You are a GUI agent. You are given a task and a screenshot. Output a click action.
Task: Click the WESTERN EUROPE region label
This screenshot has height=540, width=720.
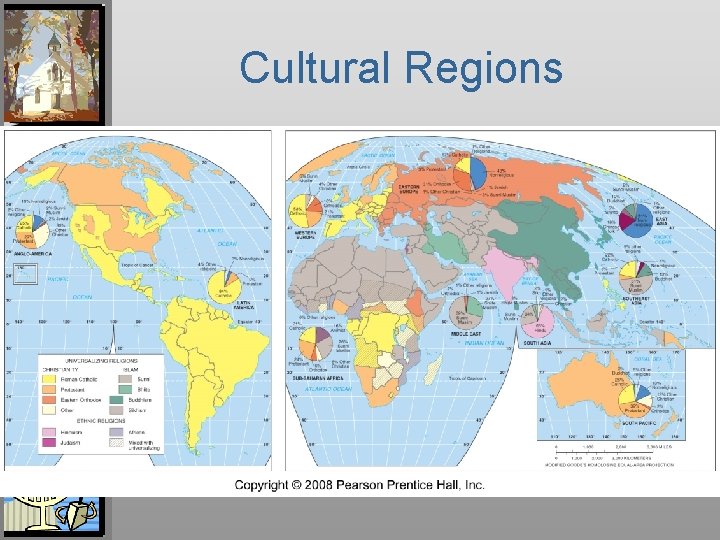pos(305,236)
